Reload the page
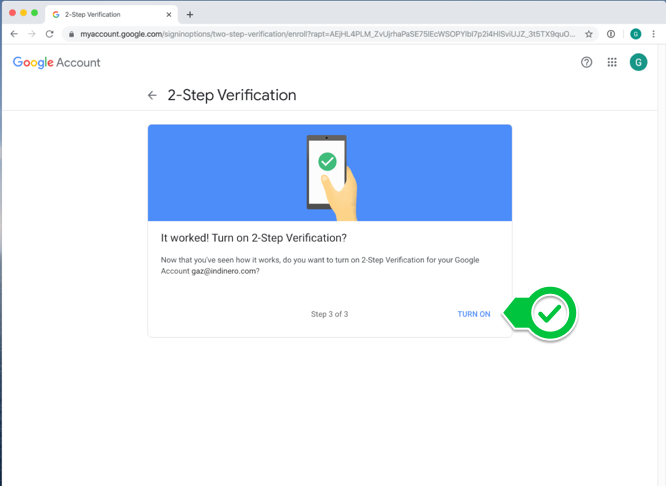The image size is (666, 486). 50,34
